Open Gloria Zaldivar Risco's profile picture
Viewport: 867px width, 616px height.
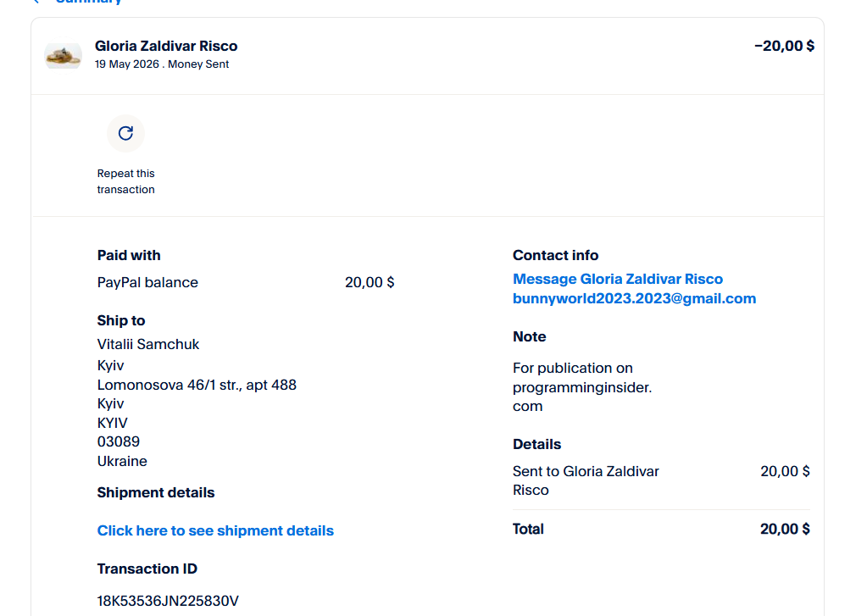tap(63, 54)
